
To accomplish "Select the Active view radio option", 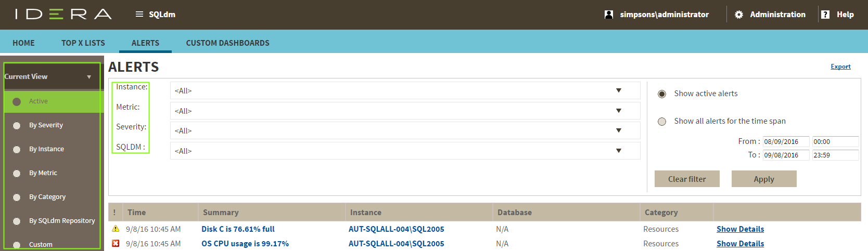I will (x=17, y=101).
